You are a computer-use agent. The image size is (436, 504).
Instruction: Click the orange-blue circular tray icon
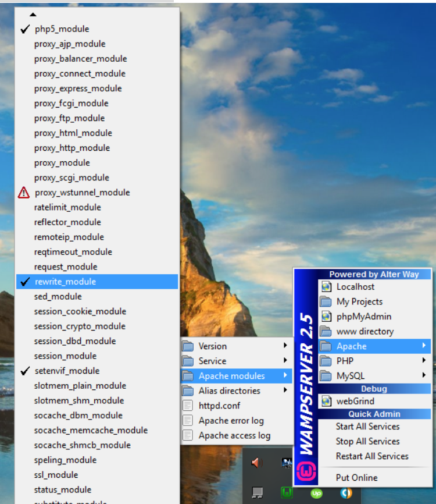346,493
